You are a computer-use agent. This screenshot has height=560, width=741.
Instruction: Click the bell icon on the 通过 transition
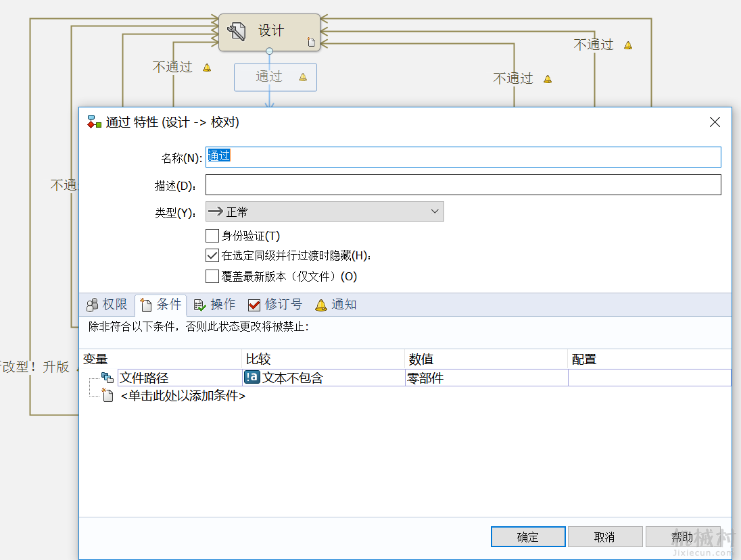click(303, 77)
